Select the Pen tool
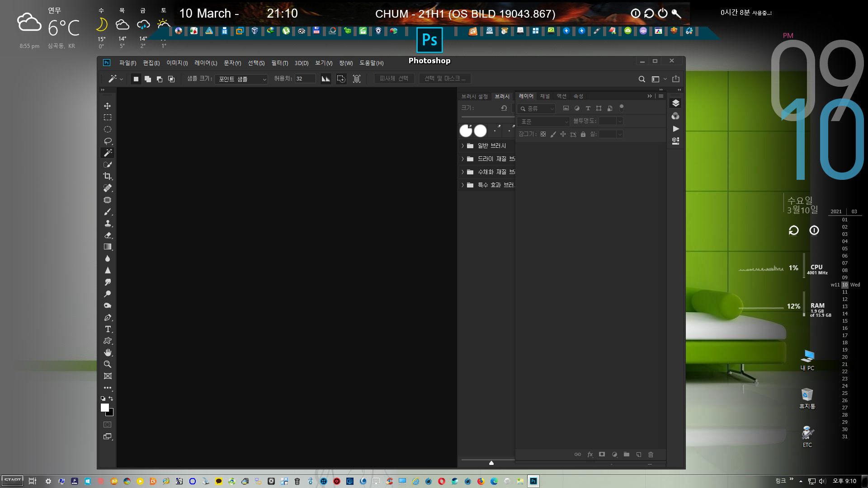The image size is (868, 488). tap(108, 317)
